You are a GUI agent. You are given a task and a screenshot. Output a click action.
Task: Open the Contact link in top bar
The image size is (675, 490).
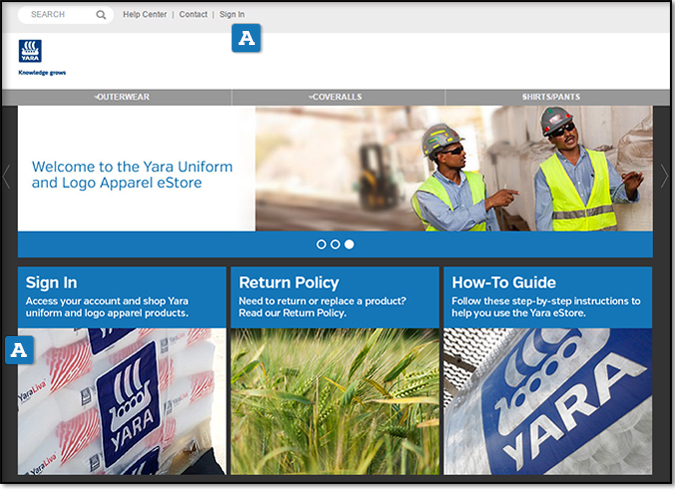click(x=193, y=15)
